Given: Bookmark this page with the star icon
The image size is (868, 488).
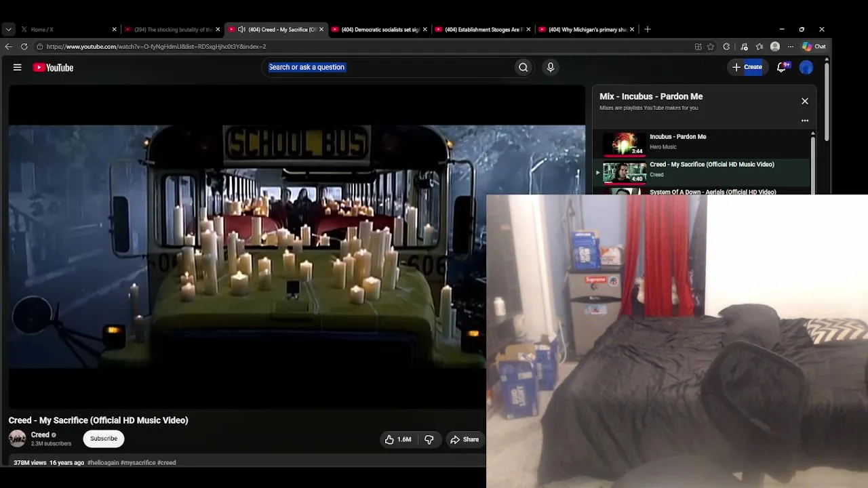Looking at the screenshot, I should (711, 47).
